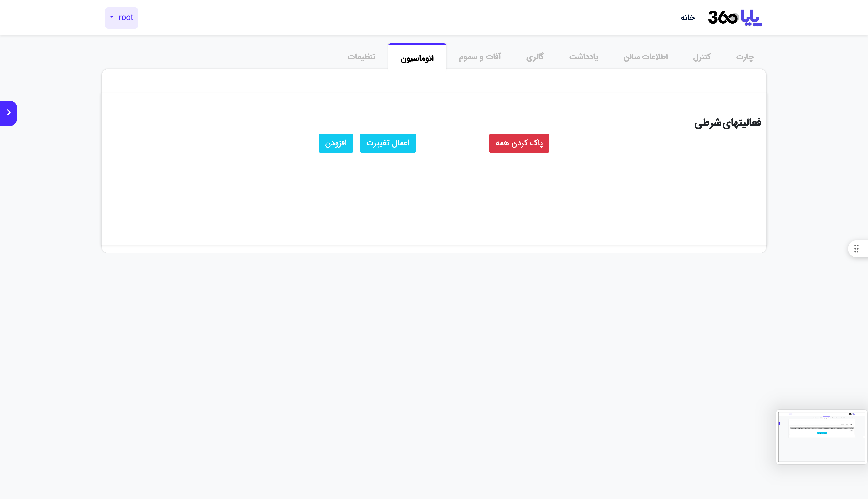Click the caret arrow beside root

pos(112,17)
